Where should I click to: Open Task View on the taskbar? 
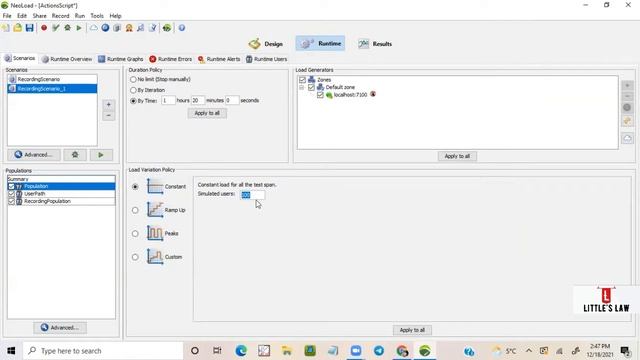pos(217,351)
